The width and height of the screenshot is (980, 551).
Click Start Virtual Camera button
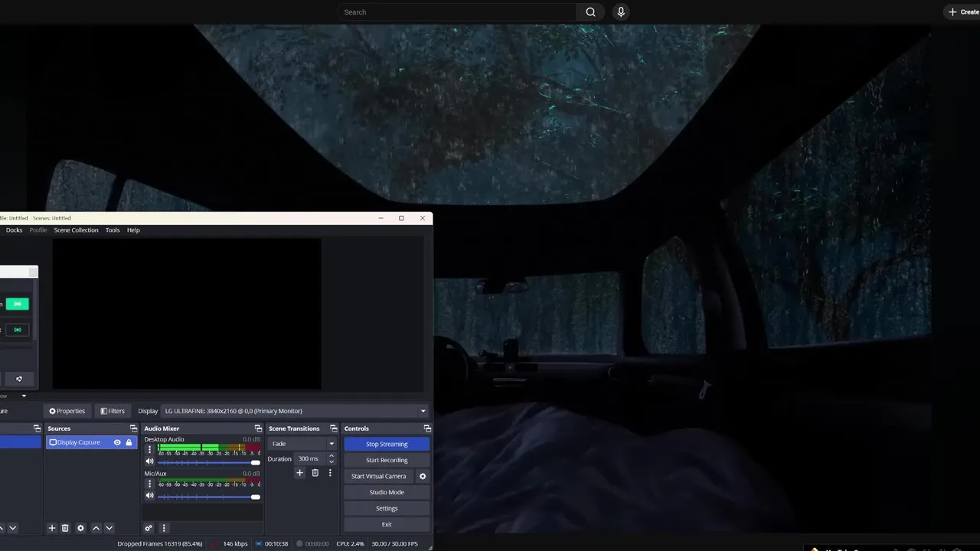pos(379,476)
